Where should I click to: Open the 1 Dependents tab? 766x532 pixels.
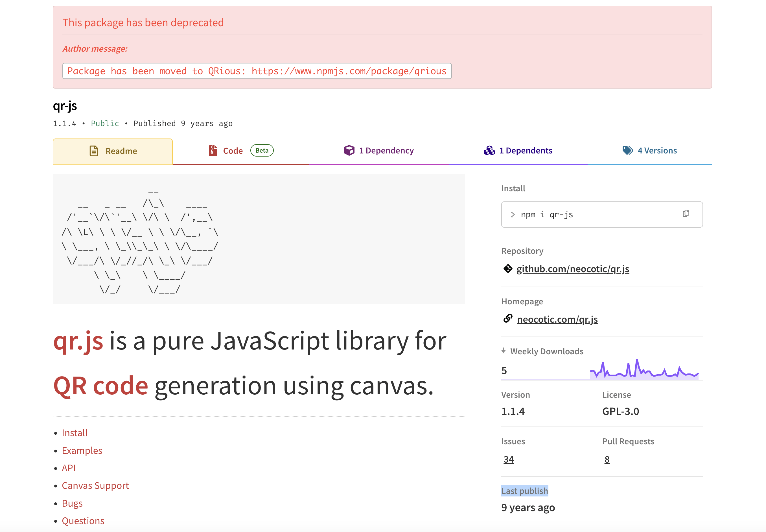click(x=518, y=151)
